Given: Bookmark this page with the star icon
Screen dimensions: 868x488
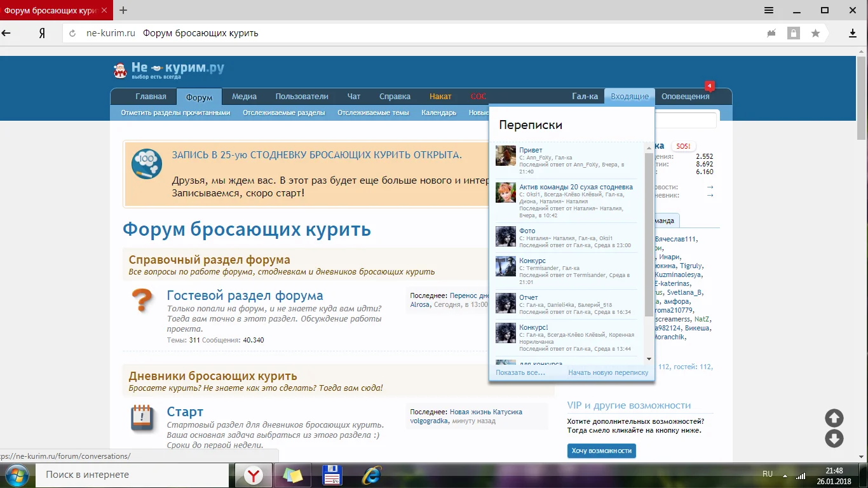Looking at the screenshot, I should [x=815, y=33].
